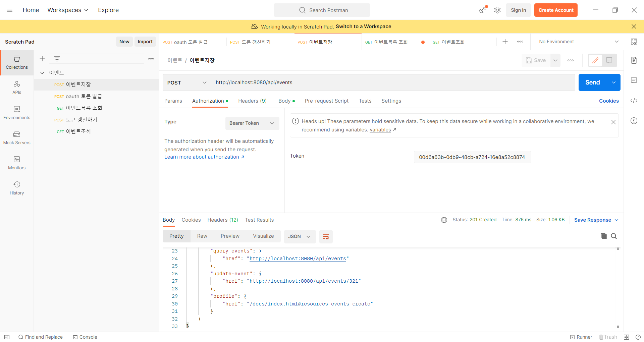Open the request Settings tab
The height and width of the screenshot is (342, 644).
(x=391, y=101)
